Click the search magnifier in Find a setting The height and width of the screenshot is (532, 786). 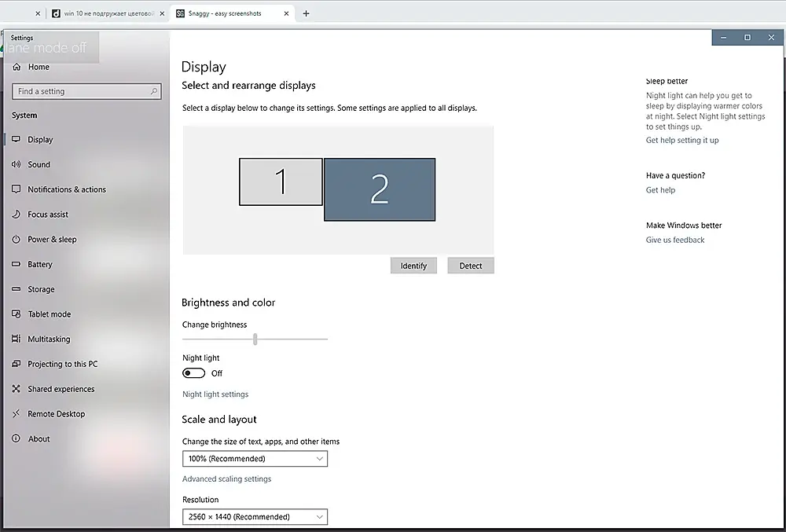click(x=154, y=91)
